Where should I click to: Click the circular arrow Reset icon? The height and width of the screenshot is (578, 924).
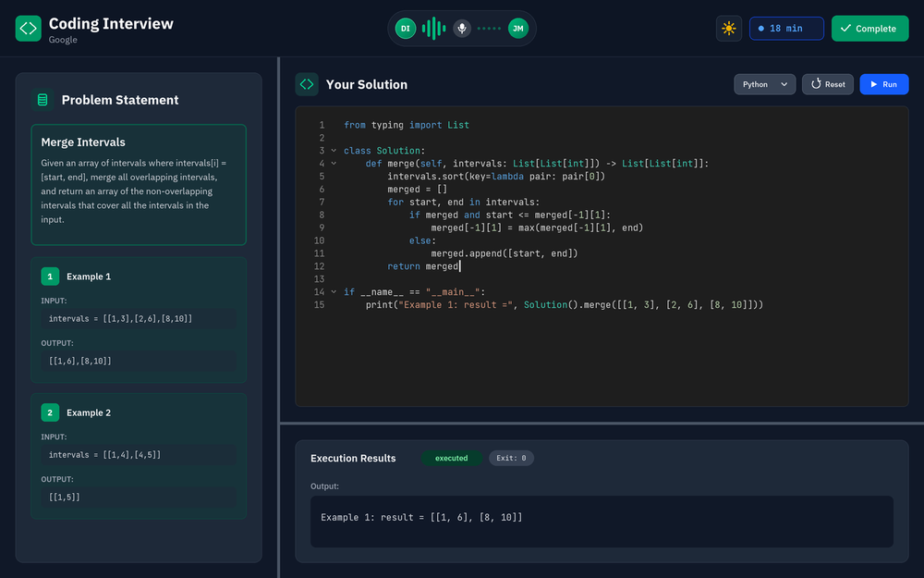(x=816, y=84)
